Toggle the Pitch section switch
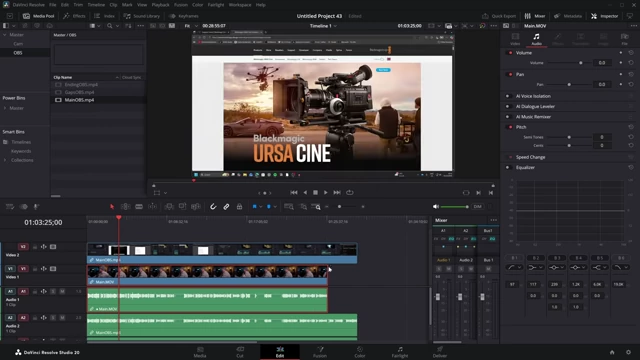The height and width of the screenshot is (360, 640). tap(510, 127)
